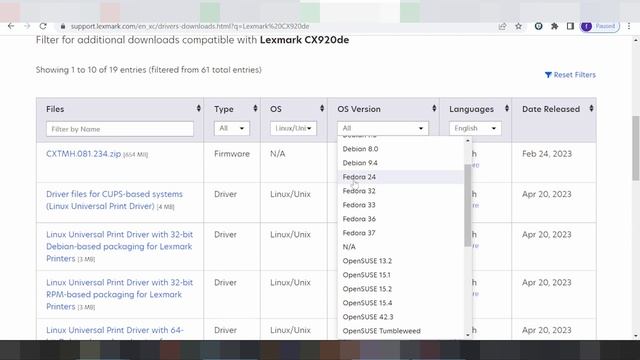Sort by the OS column arrows
This screenshot has height=360, width=640.
[x=322, y=108]
